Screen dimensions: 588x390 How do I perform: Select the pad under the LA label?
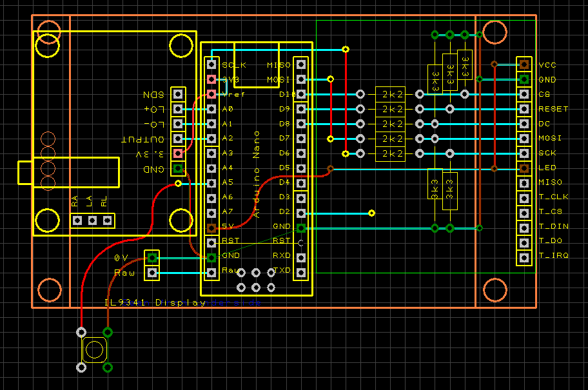(92, 220)
